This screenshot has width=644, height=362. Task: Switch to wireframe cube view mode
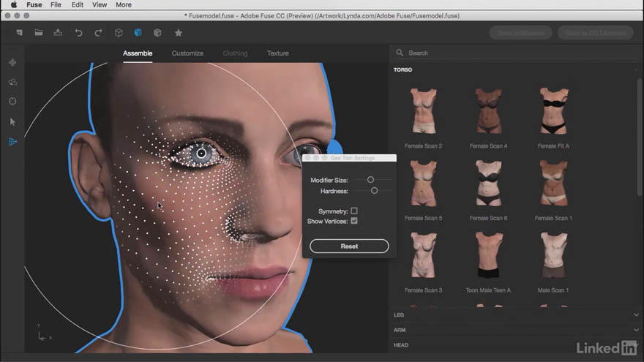pos(119,33)
